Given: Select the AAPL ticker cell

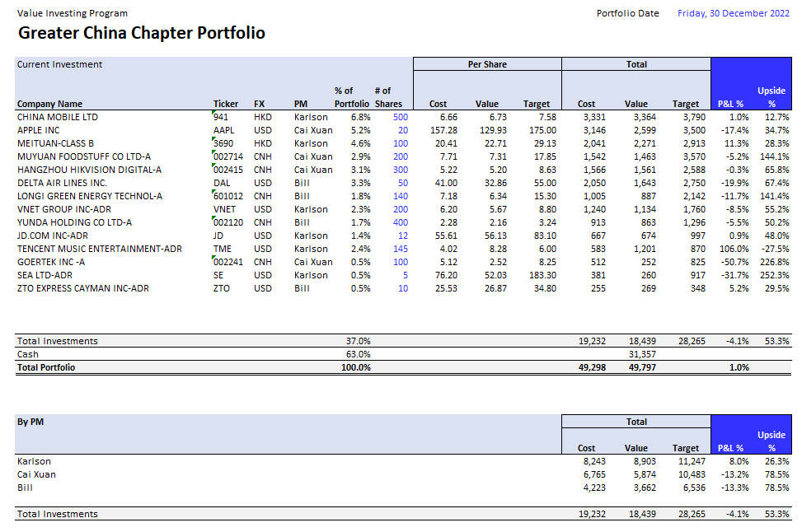Looking at the screenshot, I should tap(224, 130).
